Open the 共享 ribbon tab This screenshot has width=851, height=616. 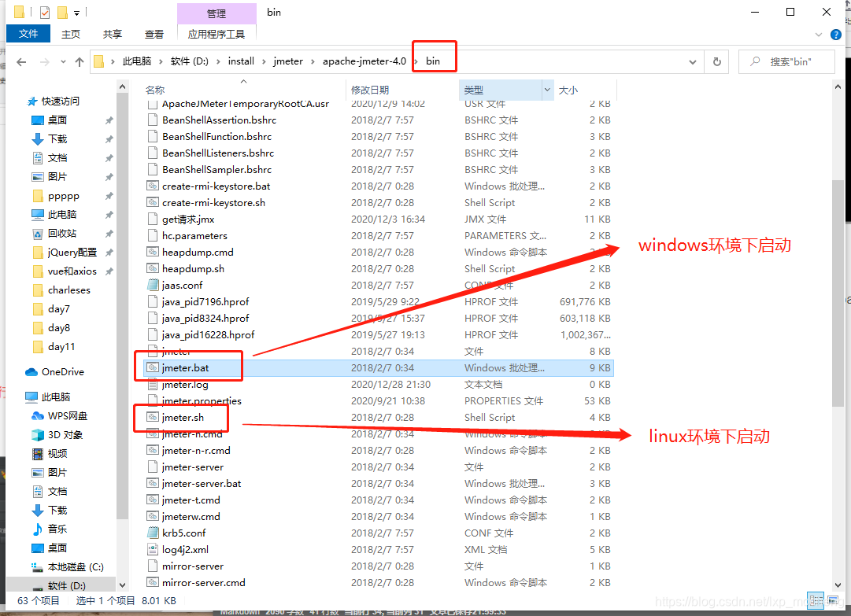(x=113, y=34)
